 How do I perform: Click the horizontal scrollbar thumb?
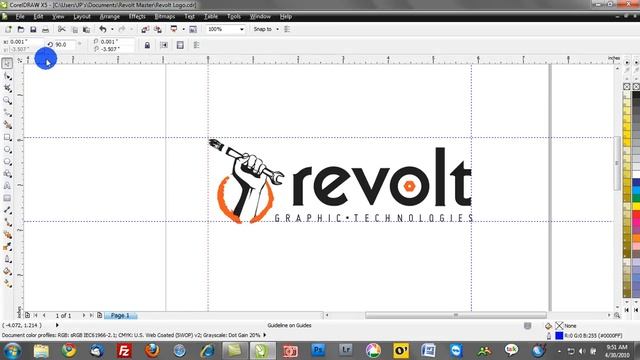coord(456,315)
